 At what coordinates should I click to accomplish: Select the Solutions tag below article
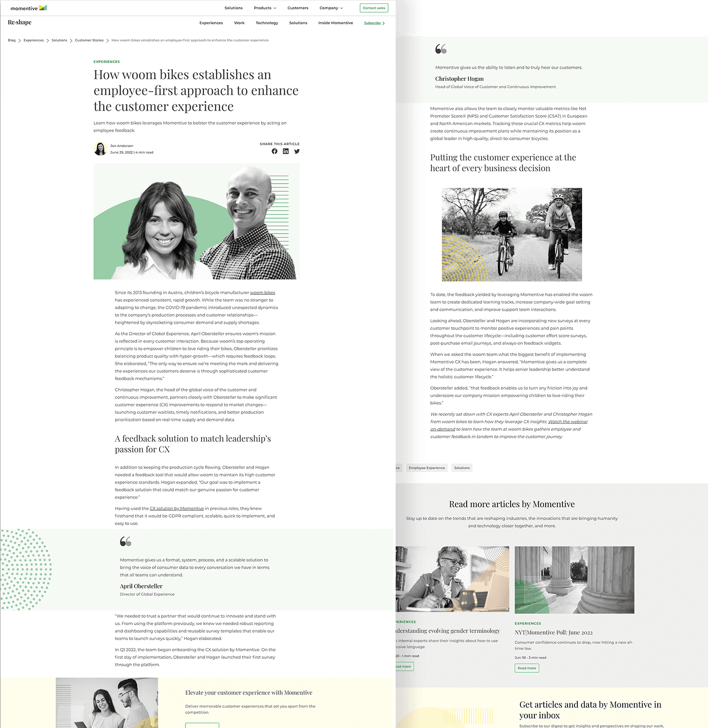coord(462,468)
